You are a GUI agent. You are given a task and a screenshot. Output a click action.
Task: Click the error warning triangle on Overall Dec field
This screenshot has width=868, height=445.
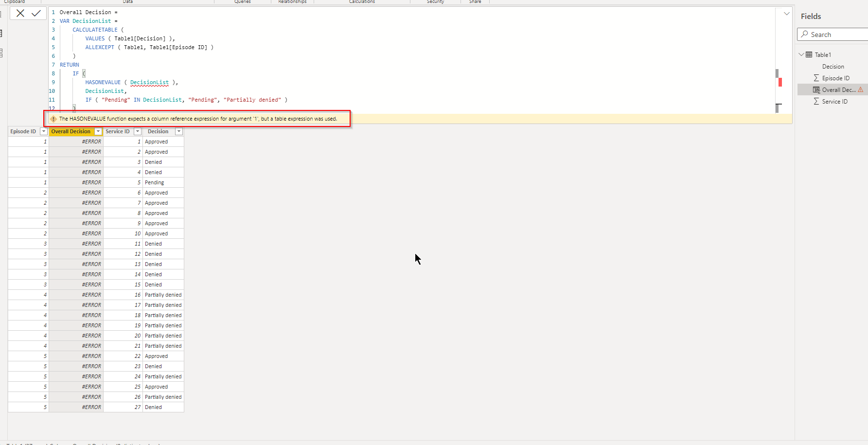(861, 89)
